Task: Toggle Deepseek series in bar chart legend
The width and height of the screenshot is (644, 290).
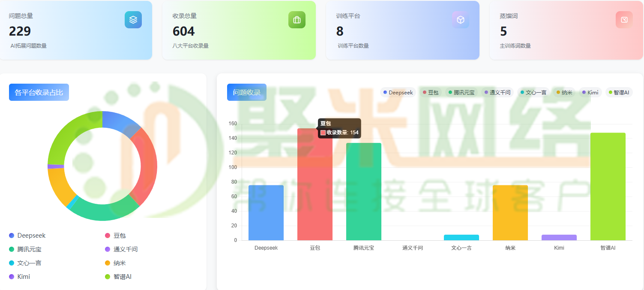Action: pos(398,92)
